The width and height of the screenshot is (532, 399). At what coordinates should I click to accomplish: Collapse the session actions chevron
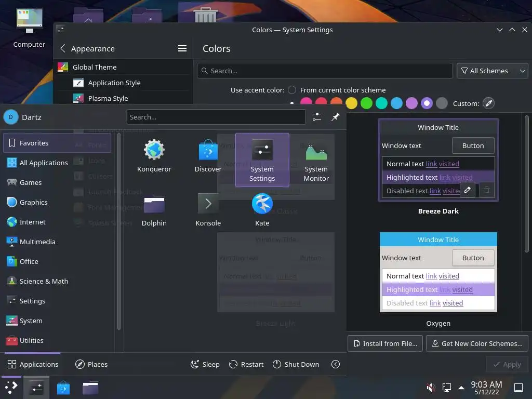(x=336, y=364)
